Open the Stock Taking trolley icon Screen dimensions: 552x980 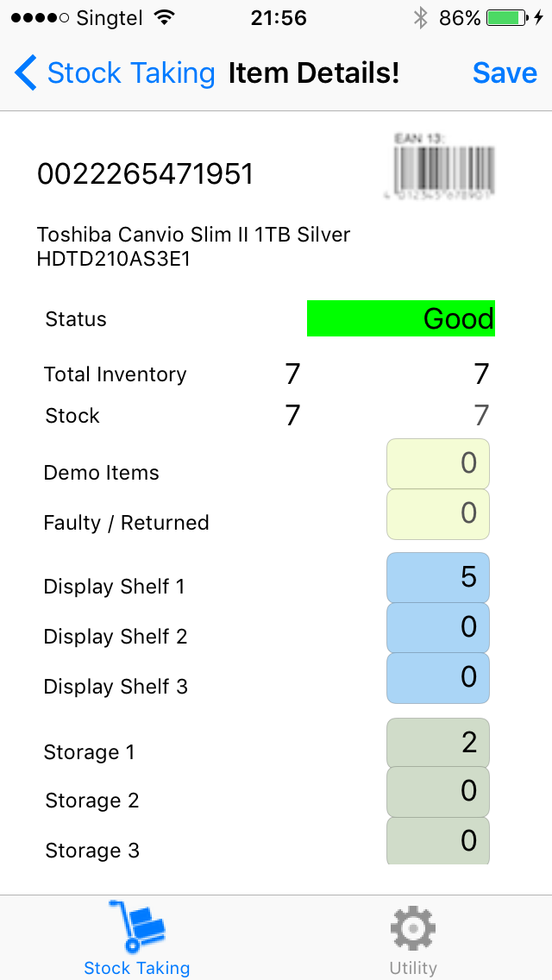pyautogui.click(x=137, y=927)
